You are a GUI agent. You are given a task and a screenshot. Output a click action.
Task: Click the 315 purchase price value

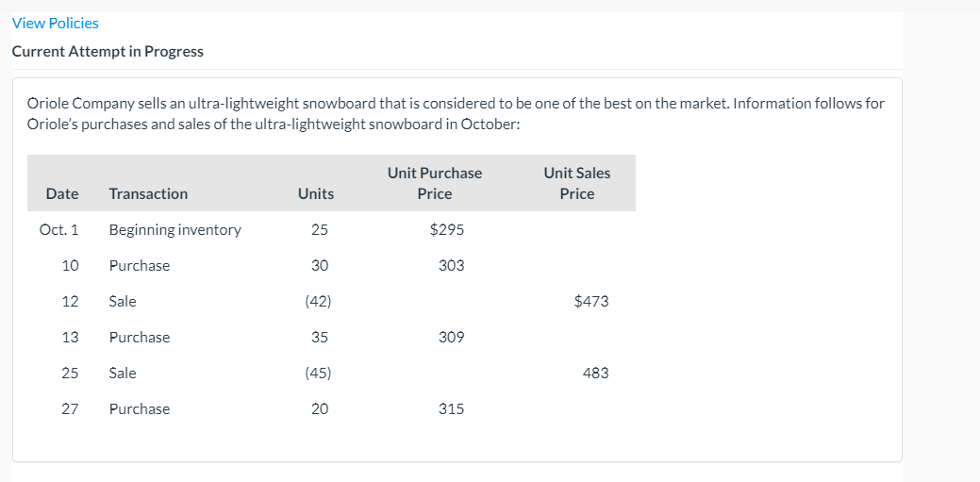click(451, 408)
